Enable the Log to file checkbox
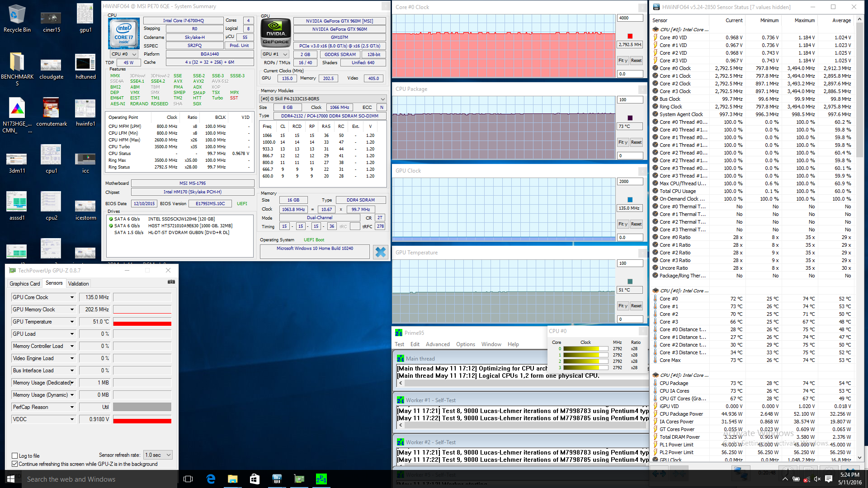The width and height of the screenshot is (868, 488). (15, 456)
